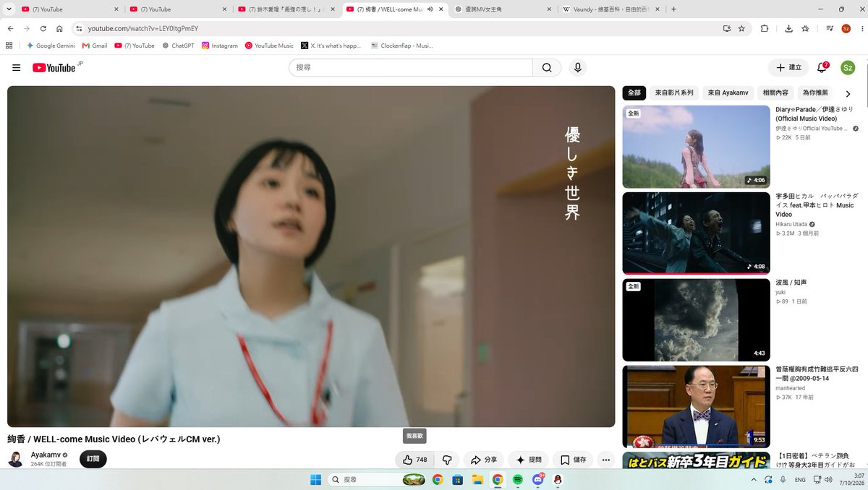
Task: Select the 來自 Ayakamv filter chip
Action: coord(728,93)
